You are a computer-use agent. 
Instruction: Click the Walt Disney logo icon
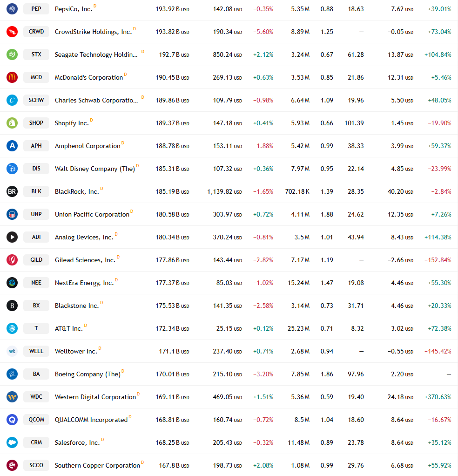pos(12,169)
